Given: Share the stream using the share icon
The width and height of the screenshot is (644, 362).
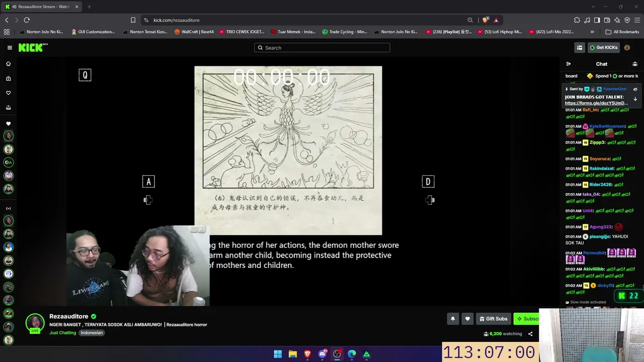Looking at the screenshot, I should coord(530,334).
